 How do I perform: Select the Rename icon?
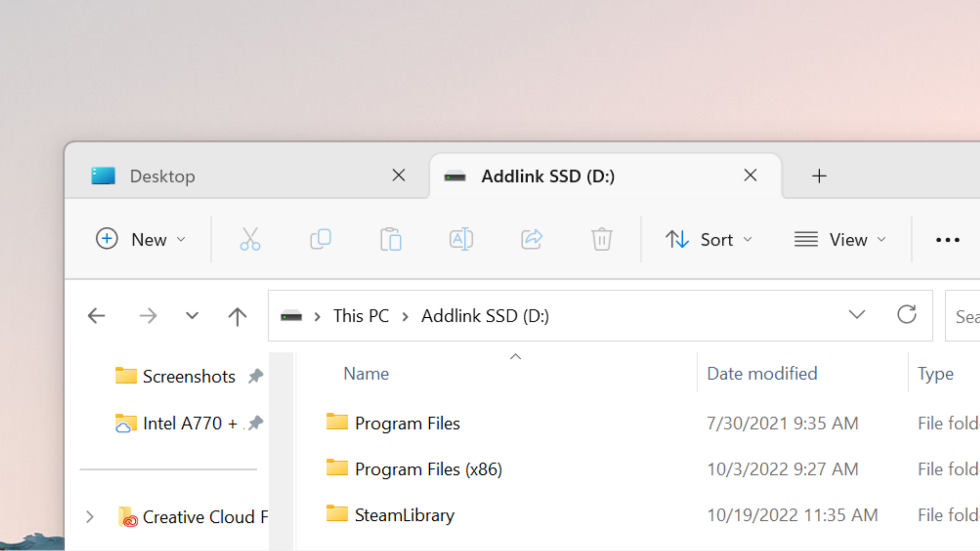click(461, 239)
